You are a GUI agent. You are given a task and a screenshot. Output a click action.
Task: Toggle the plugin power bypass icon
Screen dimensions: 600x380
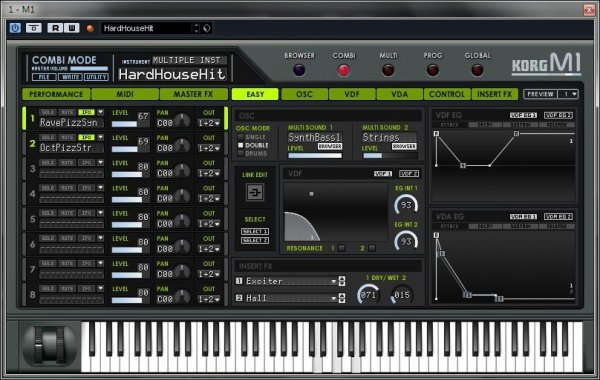[x=15, y=28]
